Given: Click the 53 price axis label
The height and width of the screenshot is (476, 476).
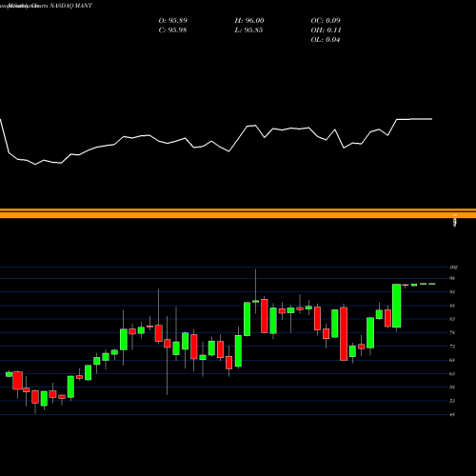Looking at the screenshot, I should [452, 401].
